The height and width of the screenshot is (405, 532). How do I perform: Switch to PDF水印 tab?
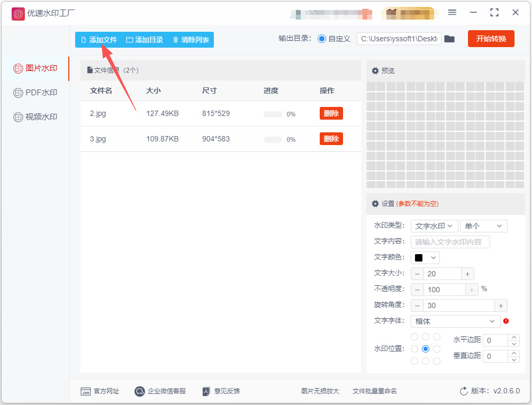pos(35,93)
